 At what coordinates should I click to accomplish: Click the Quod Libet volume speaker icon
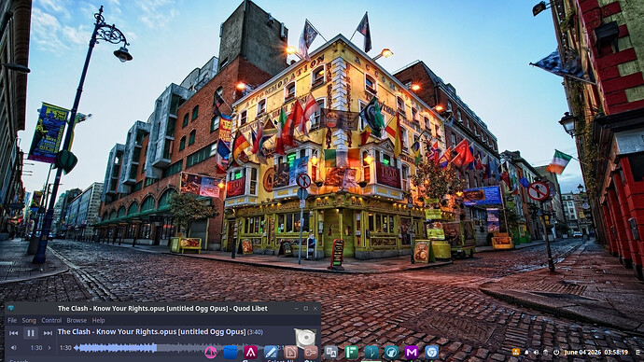click(x=14, y=348)
